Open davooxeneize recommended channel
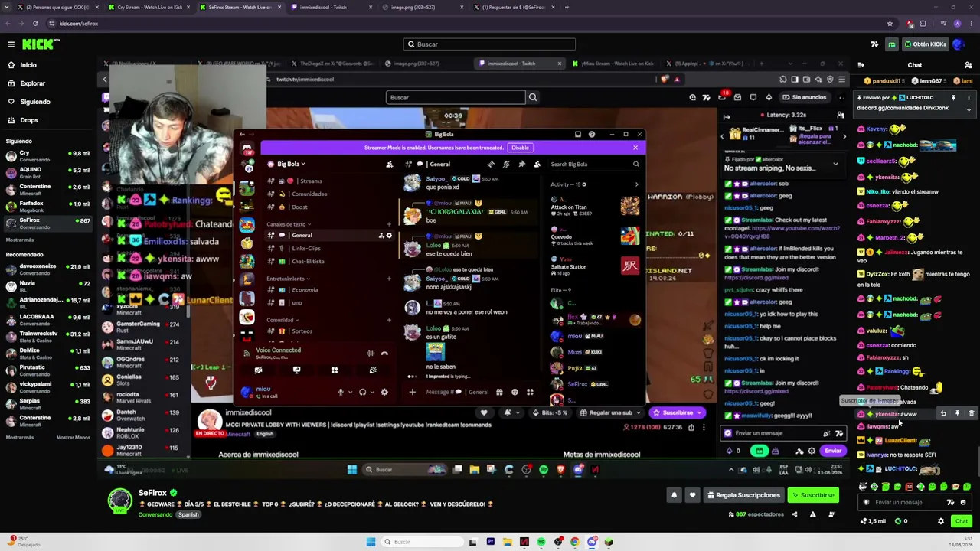Screen dimensions: 980x551 [47, 269]
